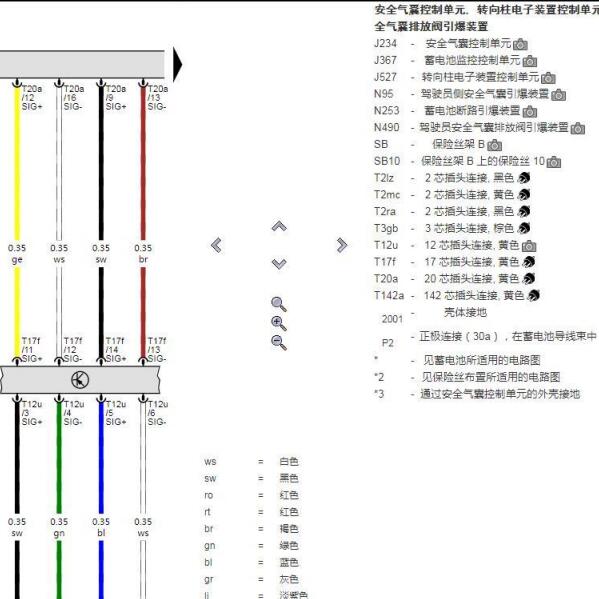
Task: Click pin label T20a/16 SIG-
Action: tap(74, 97)
